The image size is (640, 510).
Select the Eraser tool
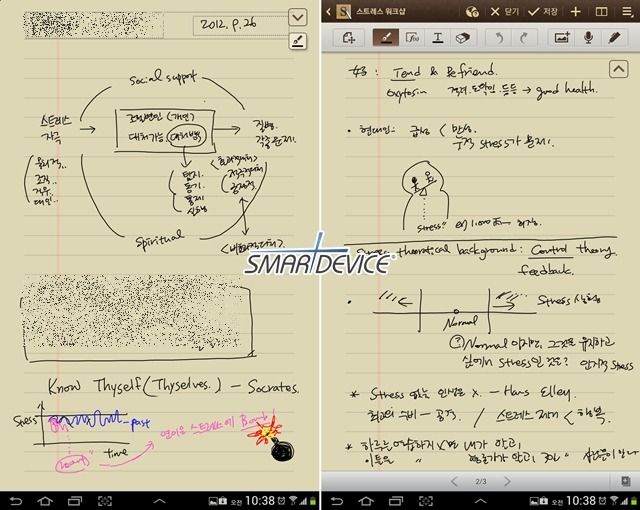[462, 38]
